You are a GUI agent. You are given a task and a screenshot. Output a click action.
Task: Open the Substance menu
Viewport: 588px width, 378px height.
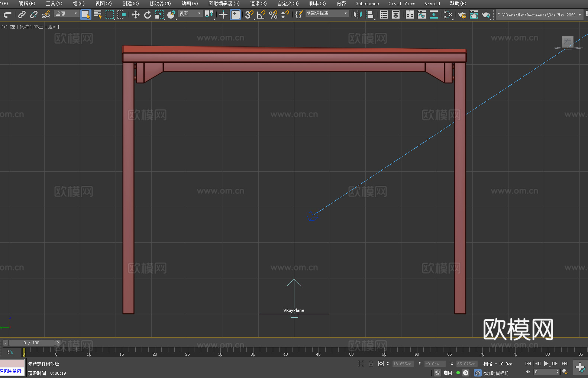pyautogui.click(x=367, y=3)
